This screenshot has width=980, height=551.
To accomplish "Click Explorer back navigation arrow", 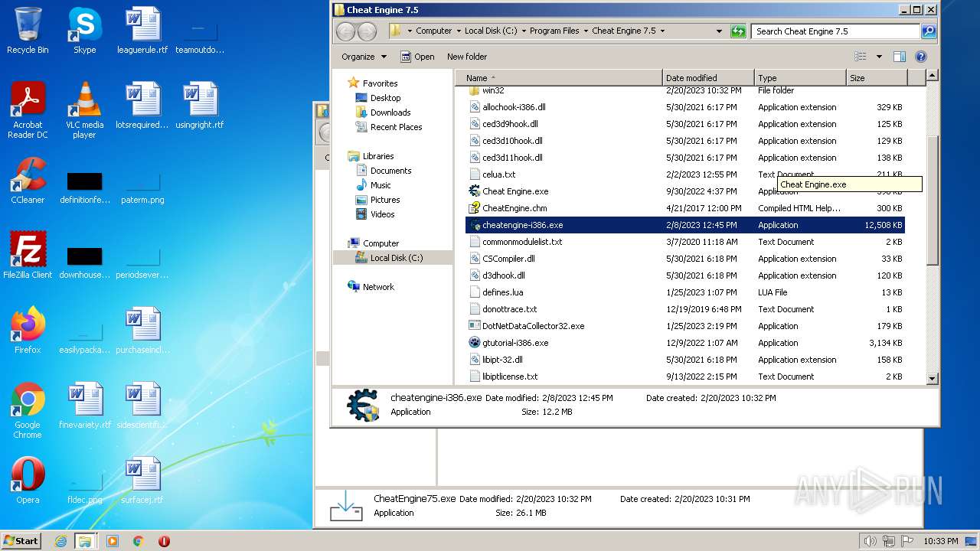I will pos(346,31).
